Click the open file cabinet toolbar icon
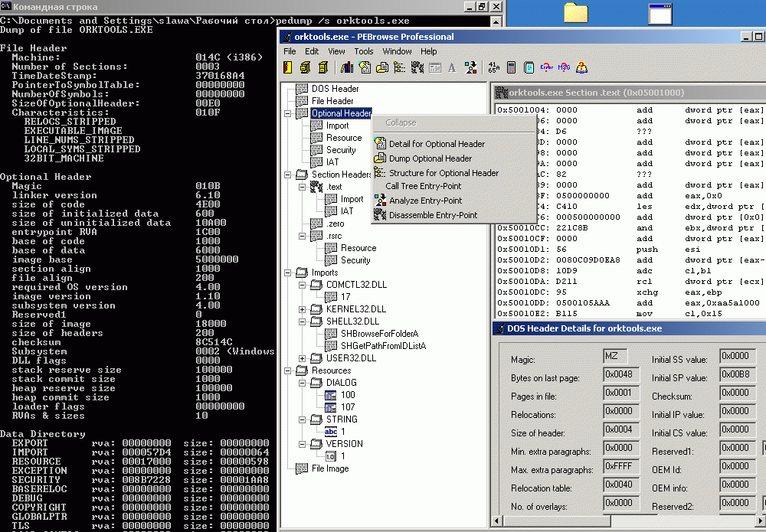The image size is (766, 532). (306, 67)
